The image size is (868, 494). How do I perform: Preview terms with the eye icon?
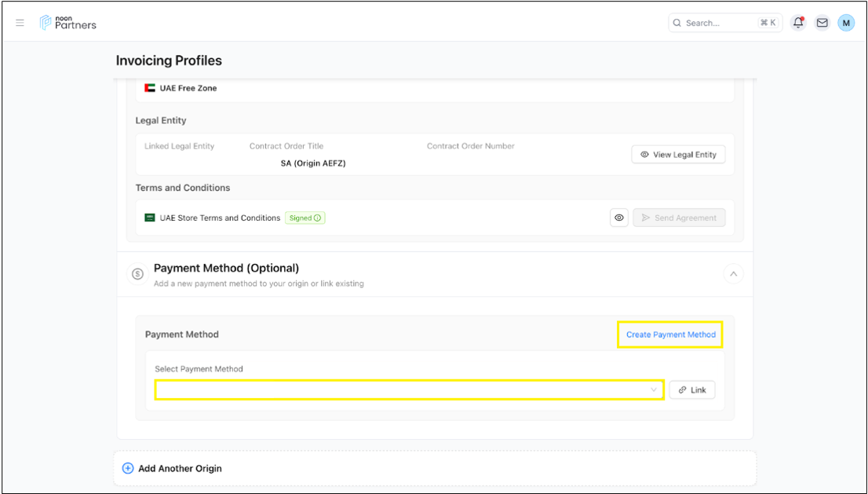pyautogui.click(x=619, y=218)
